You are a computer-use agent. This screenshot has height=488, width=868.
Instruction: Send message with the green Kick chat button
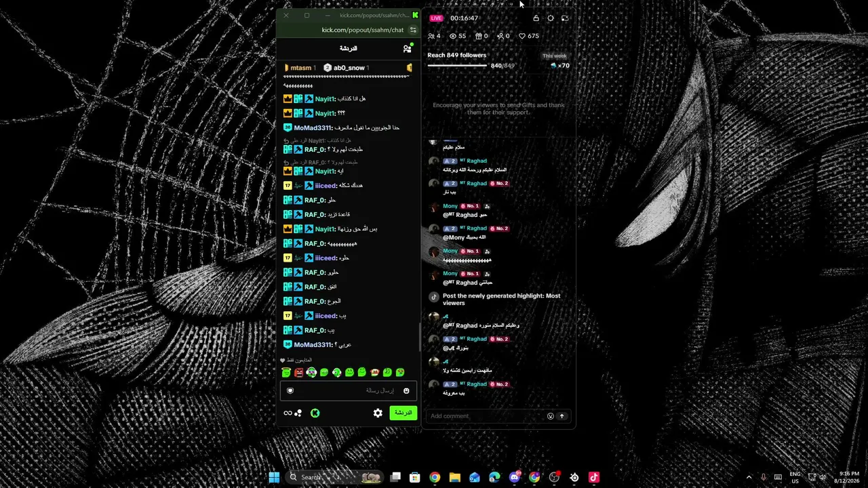click(403, 413)
